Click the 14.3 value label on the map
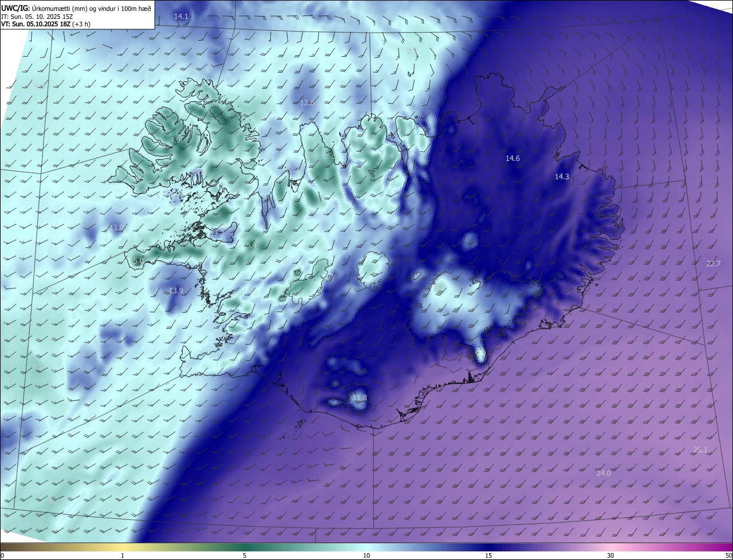Image resolution: width=733 pixels, height=560 pixels. [562, 177]
